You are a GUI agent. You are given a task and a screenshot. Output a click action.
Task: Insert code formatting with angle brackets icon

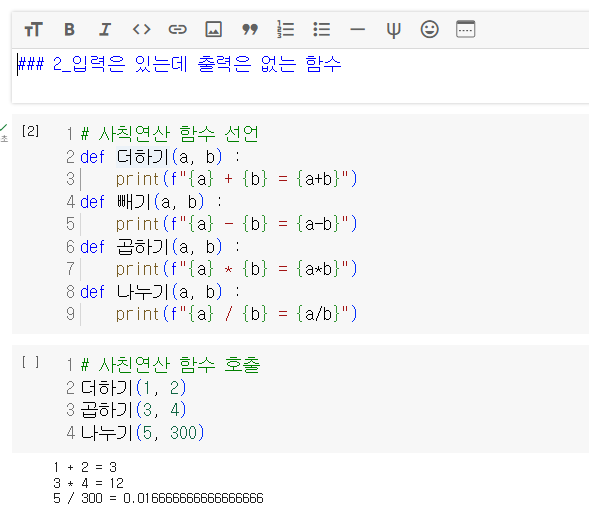(x=141, y=29)
